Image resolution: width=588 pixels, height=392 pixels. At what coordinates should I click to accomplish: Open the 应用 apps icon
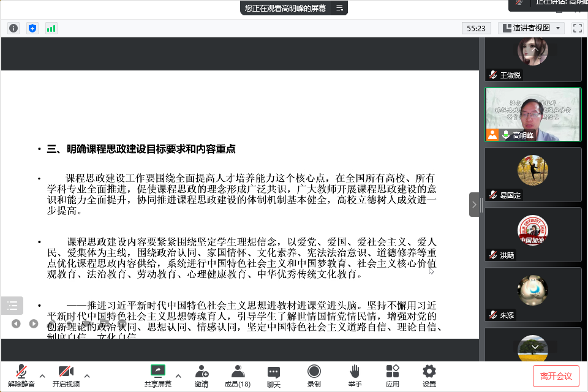point(393,375)
